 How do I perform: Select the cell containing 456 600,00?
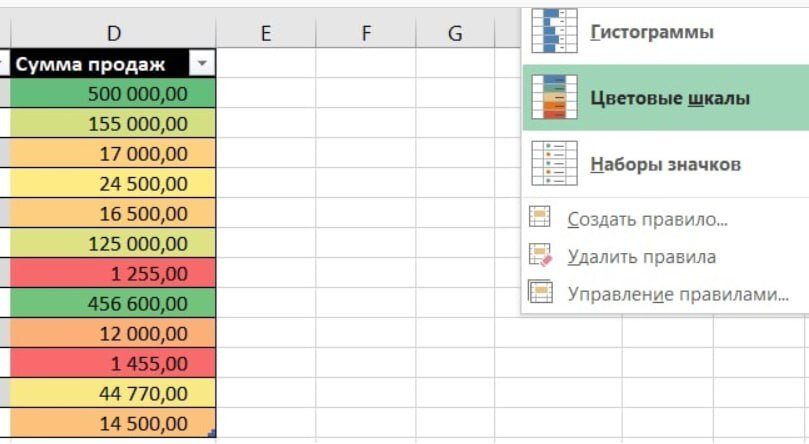114,304
